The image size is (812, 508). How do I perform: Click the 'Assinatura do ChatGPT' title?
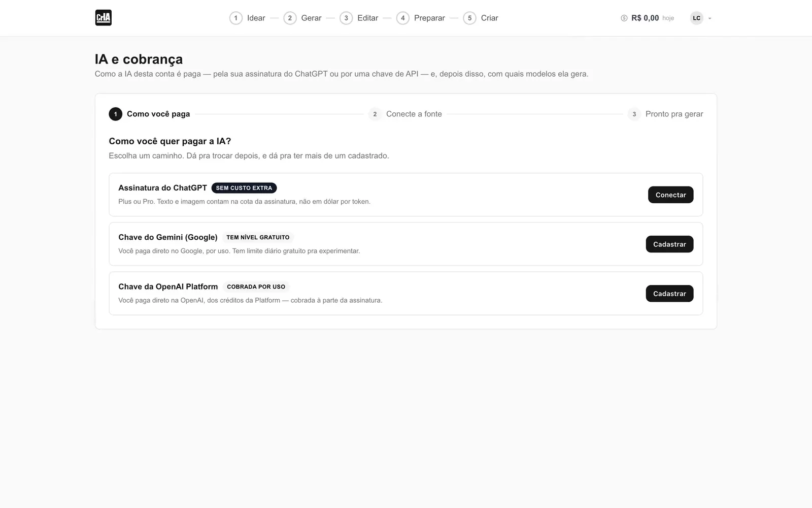click(x=162, y=188)
